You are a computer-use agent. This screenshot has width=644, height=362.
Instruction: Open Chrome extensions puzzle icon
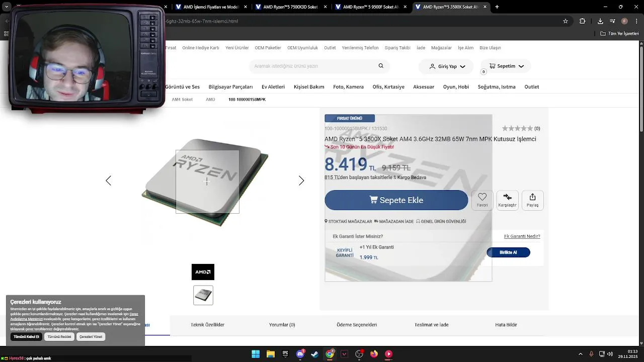[583, 21]
